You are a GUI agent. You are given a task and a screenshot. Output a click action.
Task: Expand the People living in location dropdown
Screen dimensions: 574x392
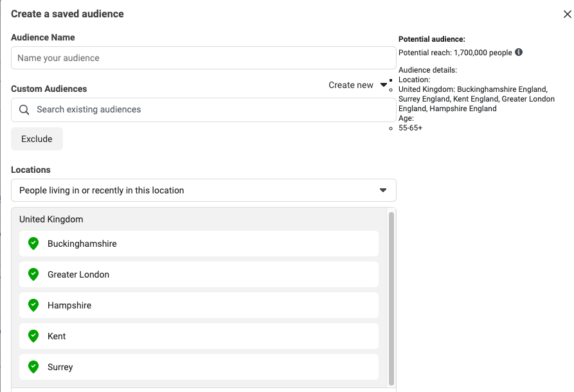204,190
